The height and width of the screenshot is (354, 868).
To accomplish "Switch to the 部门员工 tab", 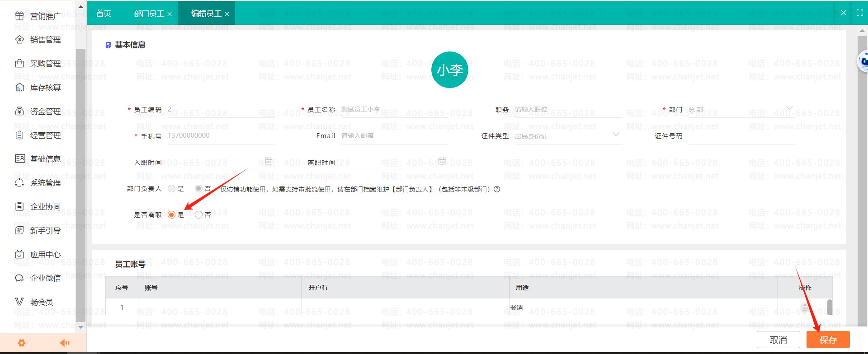I will tap(149, 14).
